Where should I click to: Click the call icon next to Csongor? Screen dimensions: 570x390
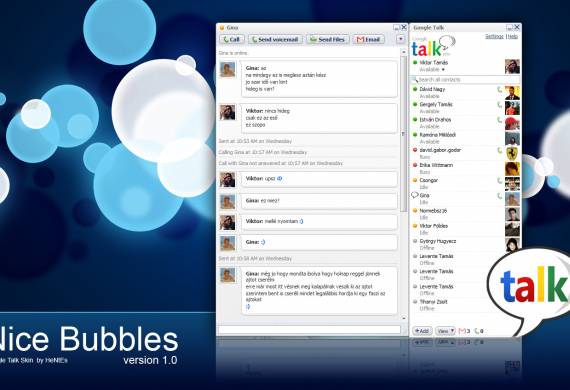499,181
